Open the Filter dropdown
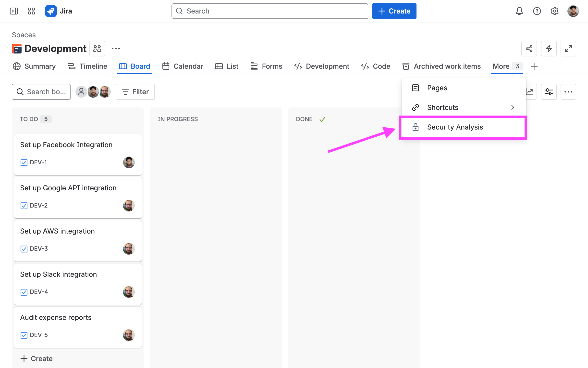 coord(135,92)
